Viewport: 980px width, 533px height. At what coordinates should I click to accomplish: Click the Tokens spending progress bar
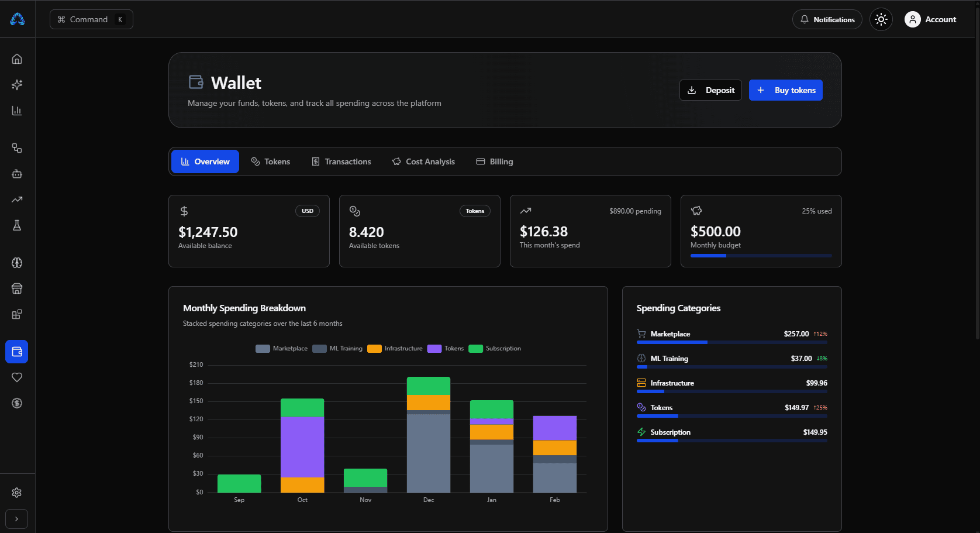732,416
